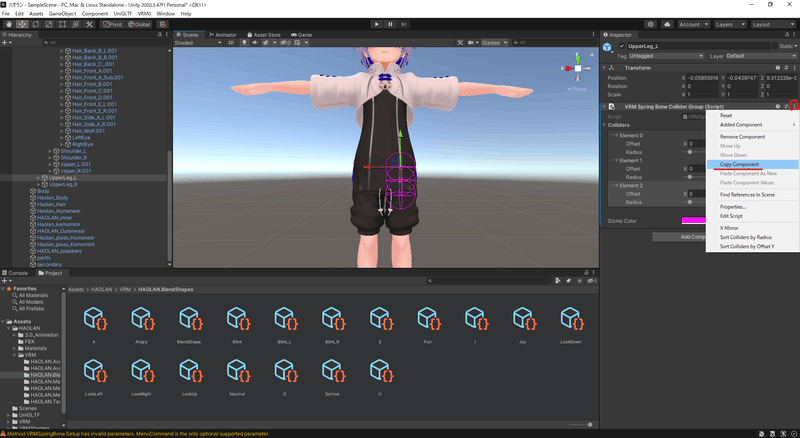Viewport: 800px width, 438px height.
Task: Toggle the scene grid icon
Action: 299,42
